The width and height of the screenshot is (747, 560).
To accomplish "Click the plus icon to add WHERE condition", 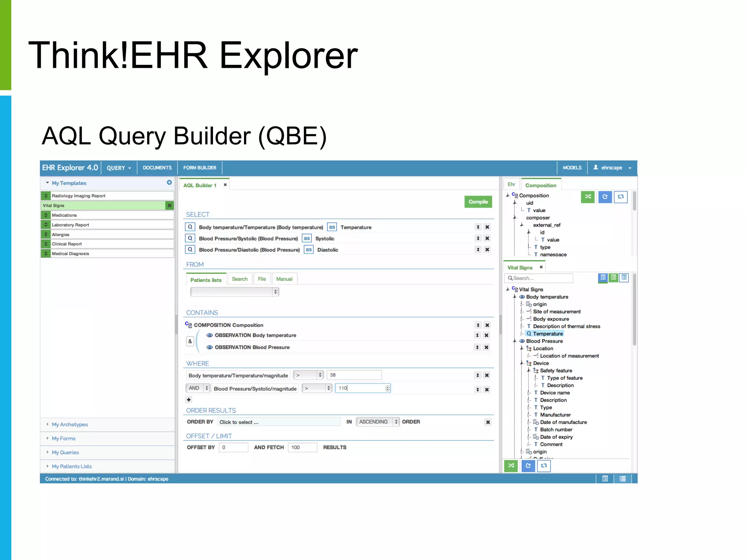I will 189,400.
